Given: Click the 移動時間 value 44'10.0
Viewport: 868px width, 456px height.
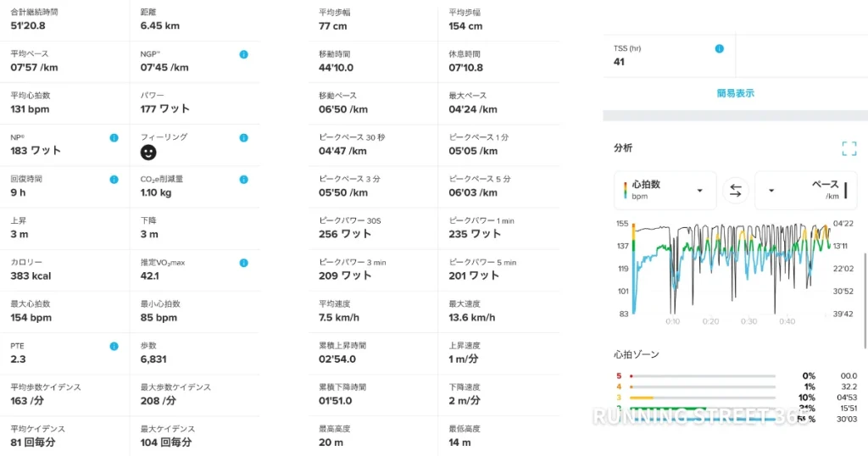Looking at the screenshot, I should click(336, 68).
